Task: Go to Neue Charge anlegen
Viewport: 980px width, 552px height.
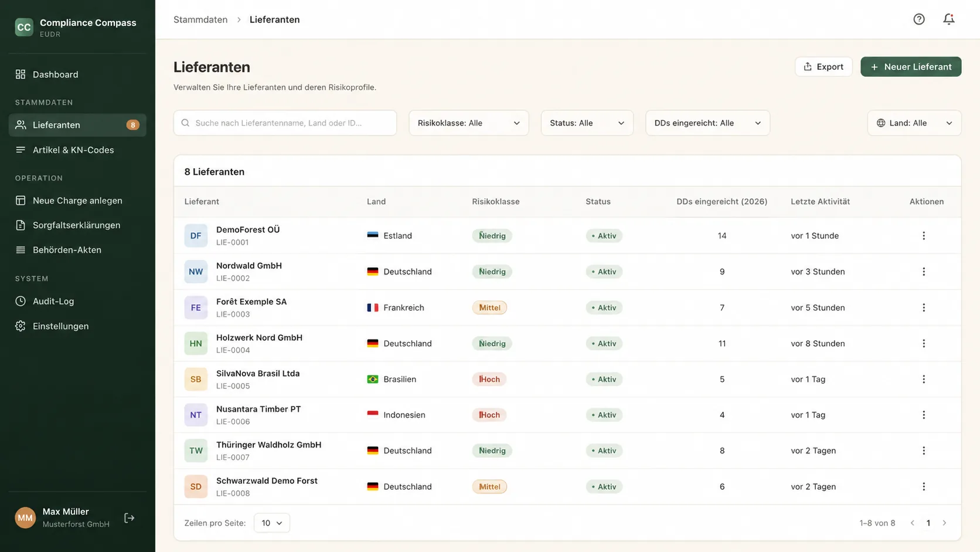Action: tap(77, 201)
